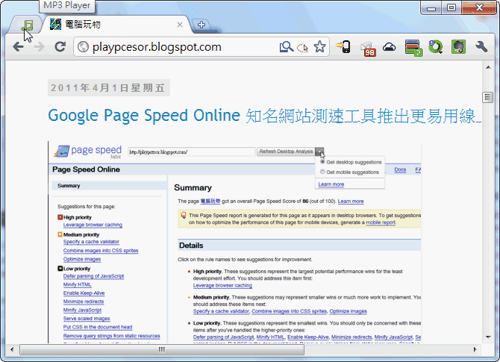This screenshot has height=362, width=500.
Task: Click the horizontal scrollbar right arrow
Action: (475, 350)
